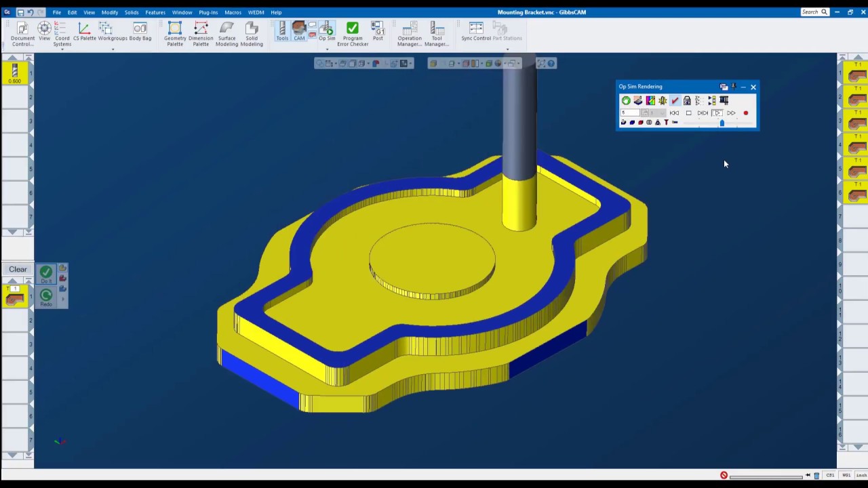Open the Macros menu
868x488 pixels.
233,12
